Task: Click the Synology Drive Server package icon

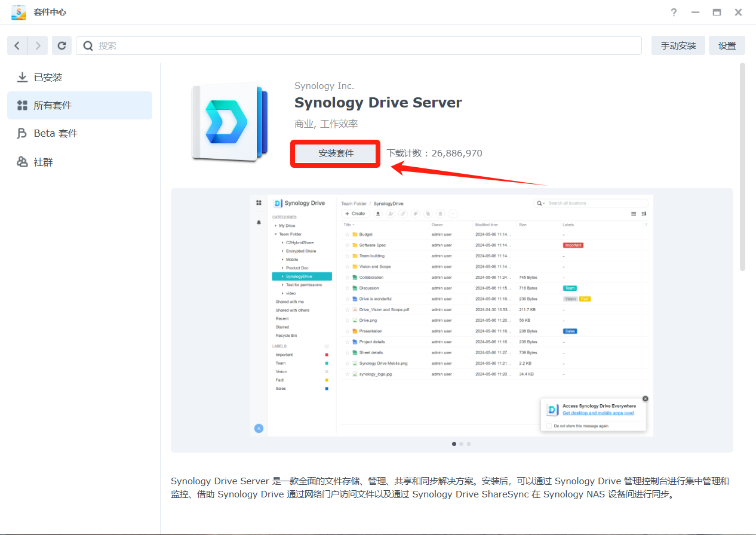Action: pyautogui.click(x=229, y=122)
